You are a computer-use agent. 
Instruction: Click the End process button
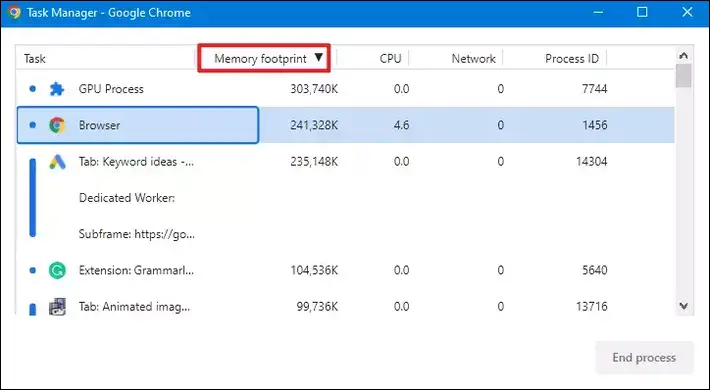point(644,357)
